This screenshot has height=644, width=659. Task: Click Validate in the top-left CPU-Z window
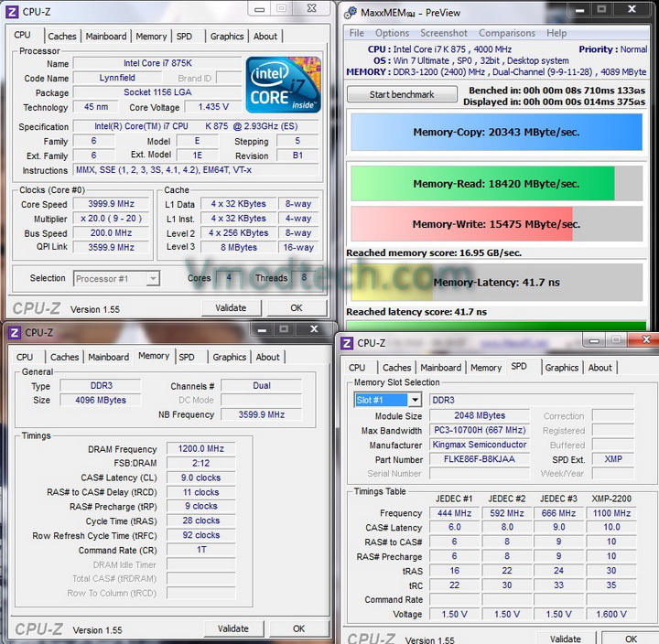coord(231,308)
